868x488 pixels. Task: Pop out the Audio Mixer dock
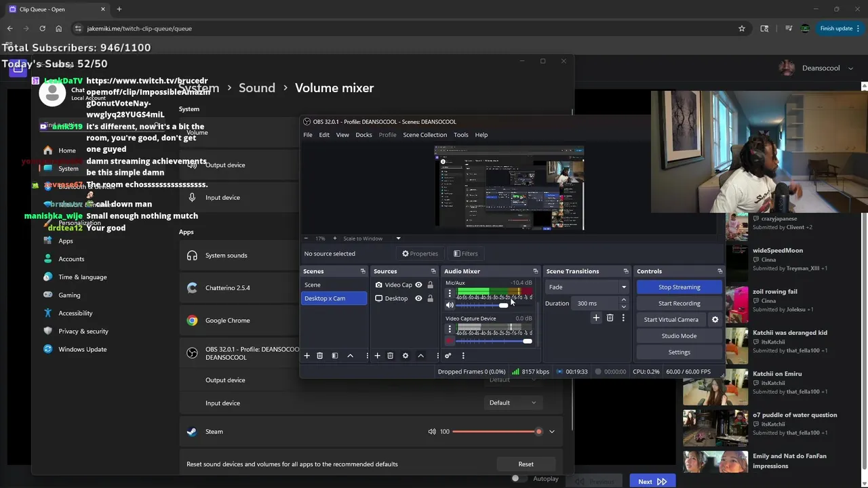click(x=536, y=271)
